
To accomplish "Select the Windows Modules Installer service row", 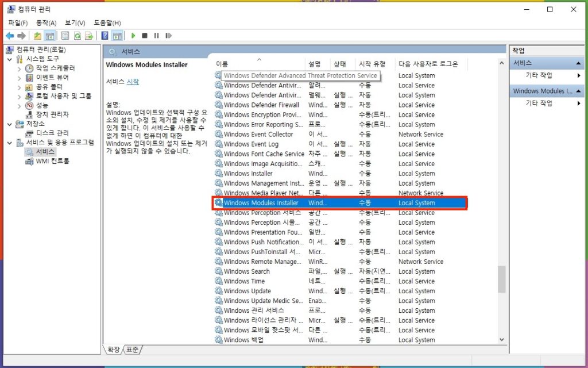I will [x=340, y=203].
